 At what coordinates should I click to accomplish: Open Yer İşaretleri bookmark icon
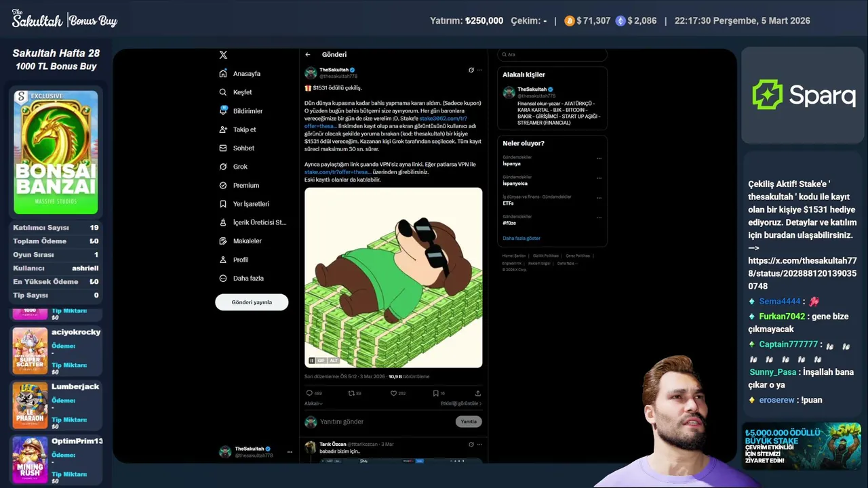223,204
